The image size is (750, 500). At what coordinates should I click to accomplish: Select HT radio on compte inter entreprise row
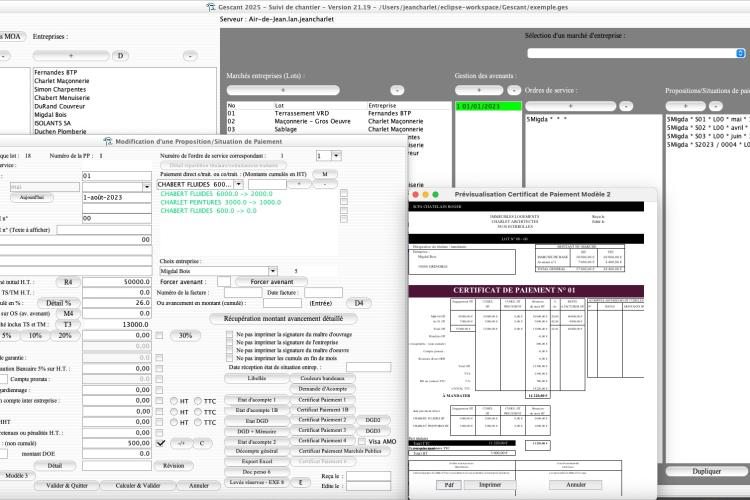point(174,401)
